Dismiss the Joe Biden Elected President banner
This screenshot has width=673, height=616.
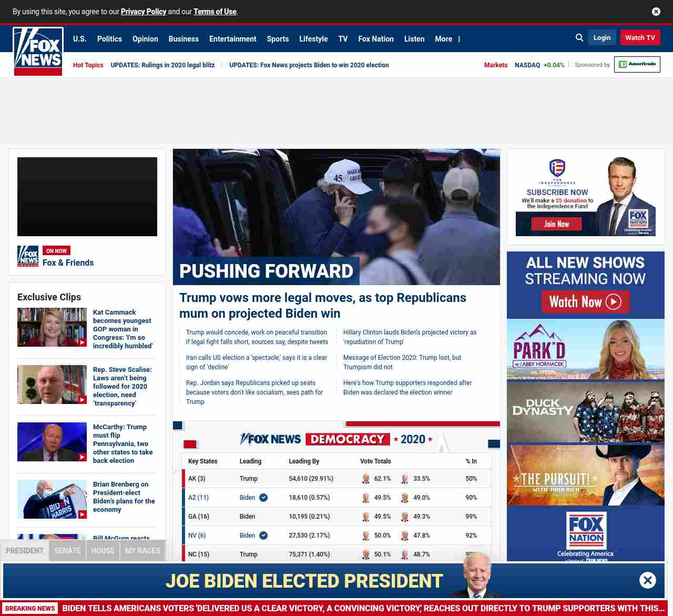(647, 580)
